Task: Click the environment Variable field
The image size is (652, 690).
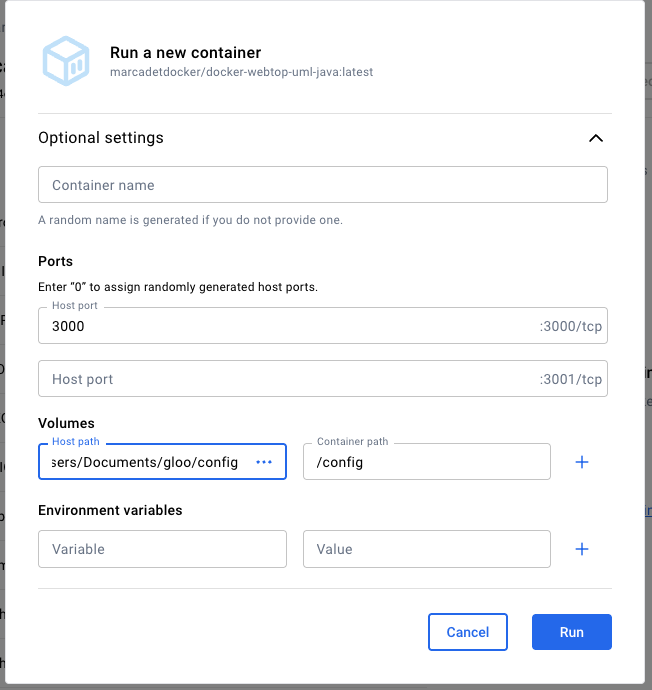Action: coord(162,549)
